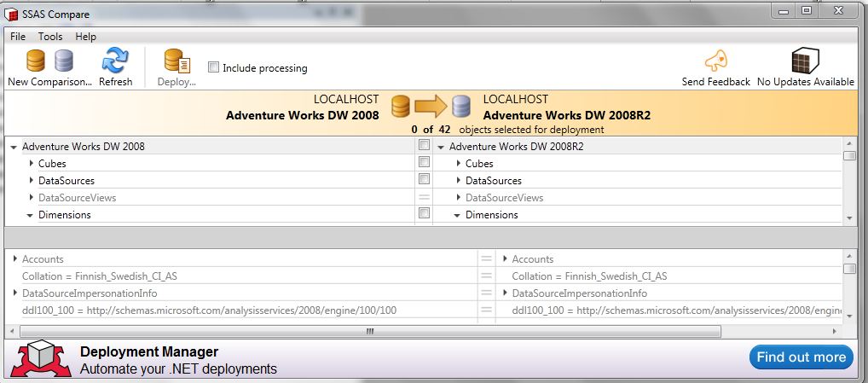868x383 pixels.
Task: Expand DataSourceImpersonationInfo in right detail pane
Action: 505,293
